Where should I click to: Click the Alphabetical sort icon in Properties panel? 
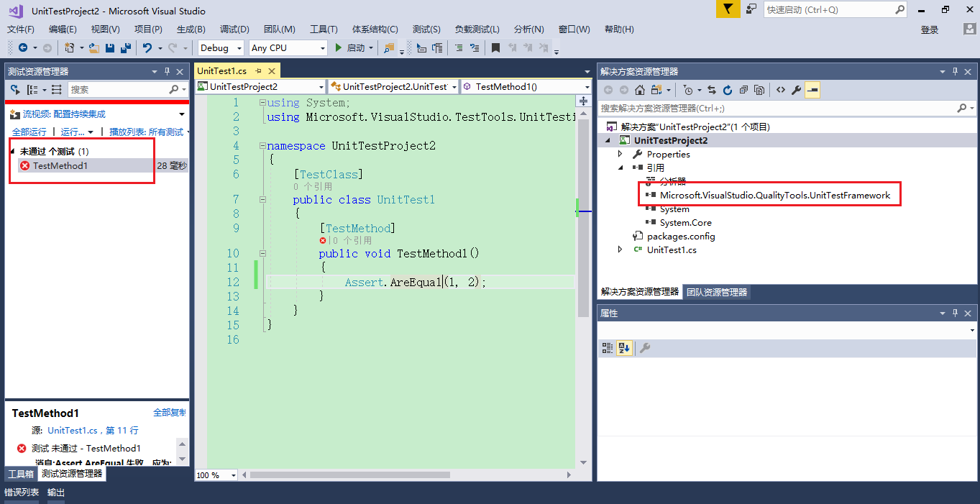[624, 348]
